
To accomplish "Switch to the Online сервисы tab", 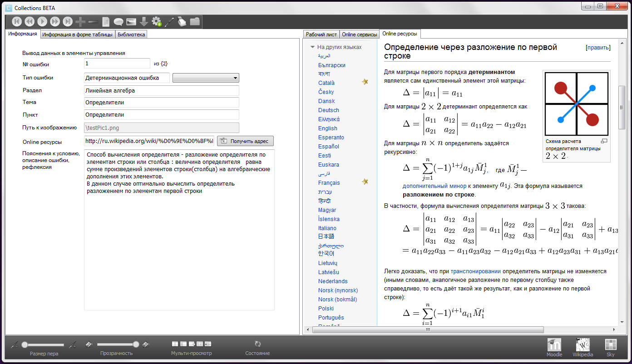I will [x=360, y=34].
